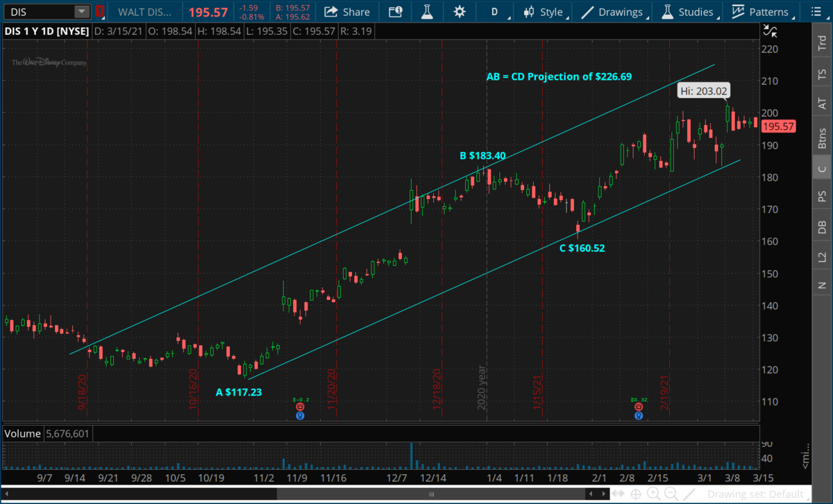Viewport: 833px width, 504px height.
Task: Click the red phone icon near 2/8
Action: [638, 408]
